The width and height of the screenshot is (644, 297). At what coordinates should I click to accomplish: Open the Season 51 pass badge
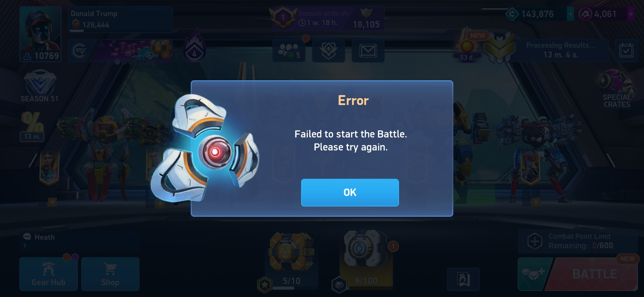coord(40,86)
